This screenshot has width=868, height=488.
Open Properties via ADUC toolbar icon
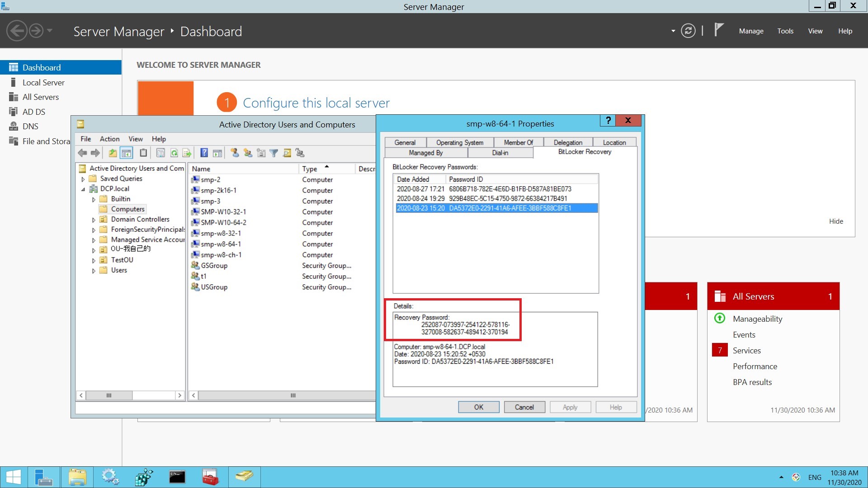coord(160,153)
